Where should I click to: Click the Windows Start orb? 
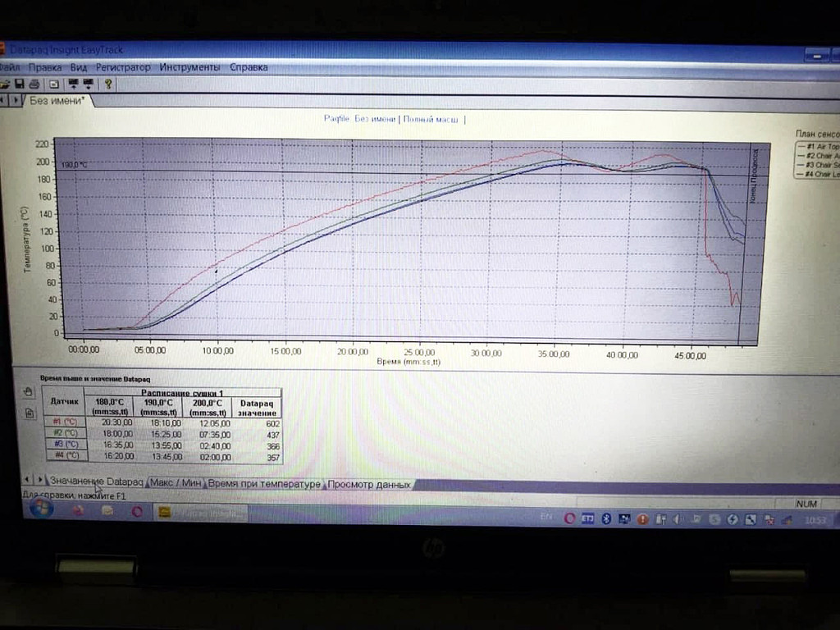[x=40, y=509]
